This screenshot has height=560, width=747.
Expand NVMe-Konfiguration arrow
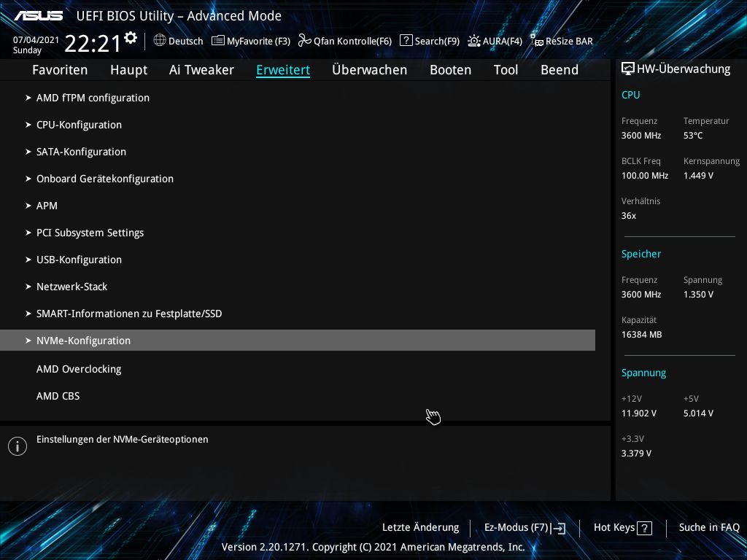click(x=28, y=341)
